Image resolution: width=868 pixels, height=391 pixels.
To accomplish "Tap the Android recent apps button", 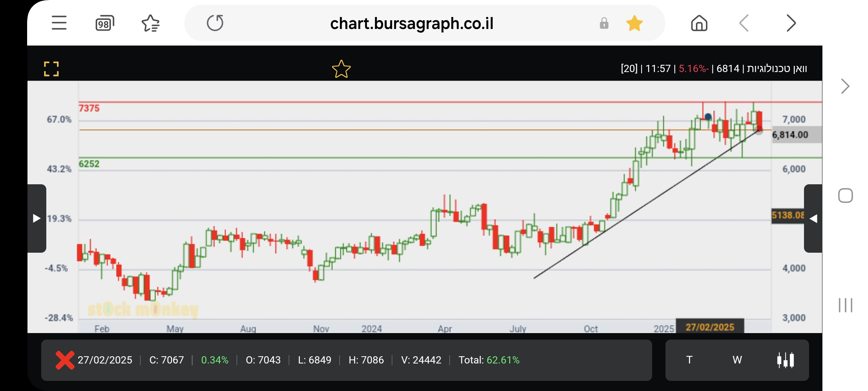I will coord(845,305).
